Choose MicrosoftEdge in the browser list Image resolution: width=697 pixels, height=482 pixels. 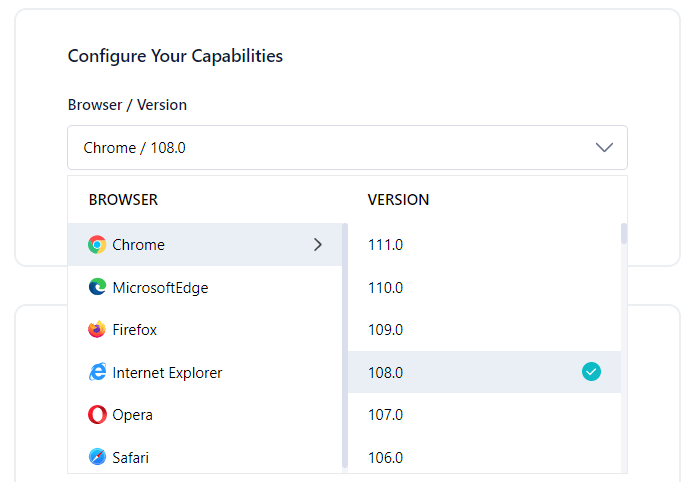tap(204, 287)
